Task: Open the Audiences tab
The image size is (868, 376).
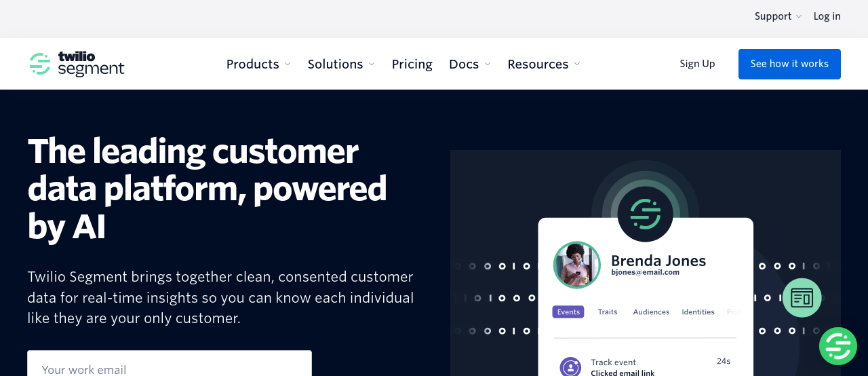Action: click(x=651, y=312)
